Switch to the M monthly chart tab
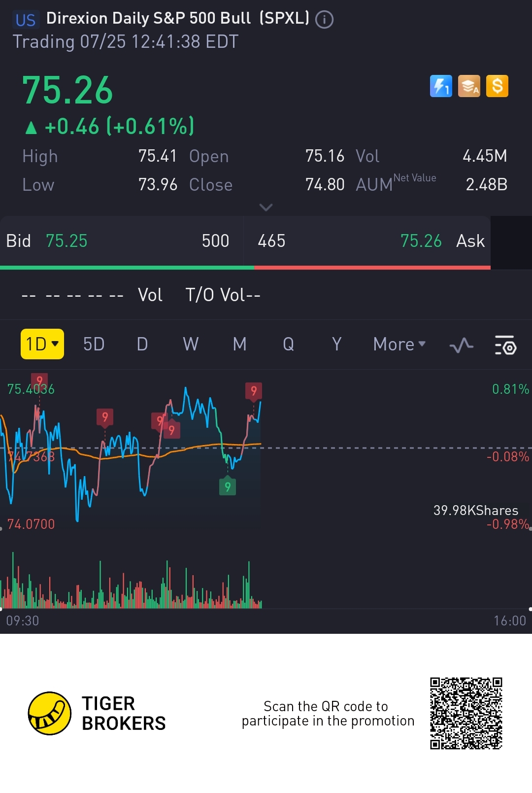This screenshot has width=532, height=793. coord(239,344)
